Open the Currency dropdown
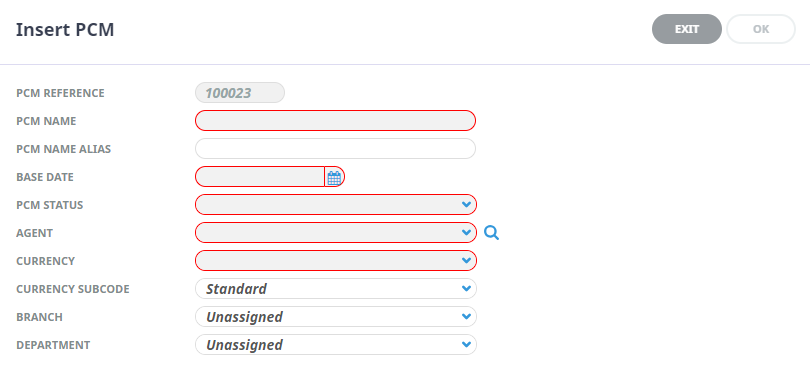Viewport: 810px width, 366px height. click(x=336, y=261)
